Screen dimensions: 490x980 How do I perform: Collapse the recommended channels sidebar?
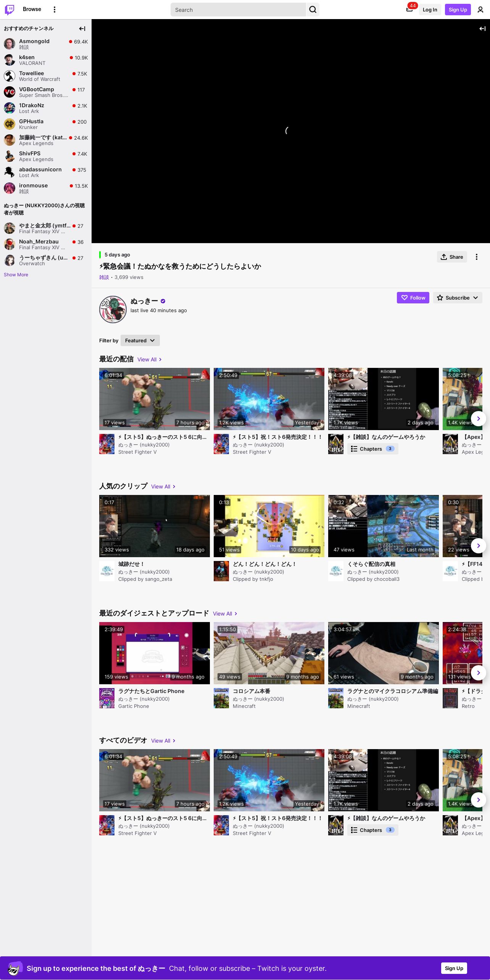tap(82, 29)
